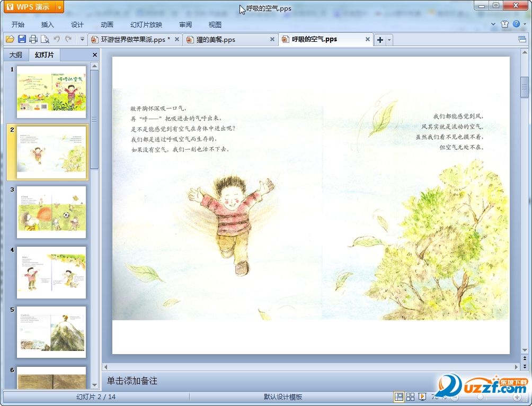Viewport: 532px width, 406px height.
Task: Save the presentation with the floppy icon
Action: pos(22,39)
